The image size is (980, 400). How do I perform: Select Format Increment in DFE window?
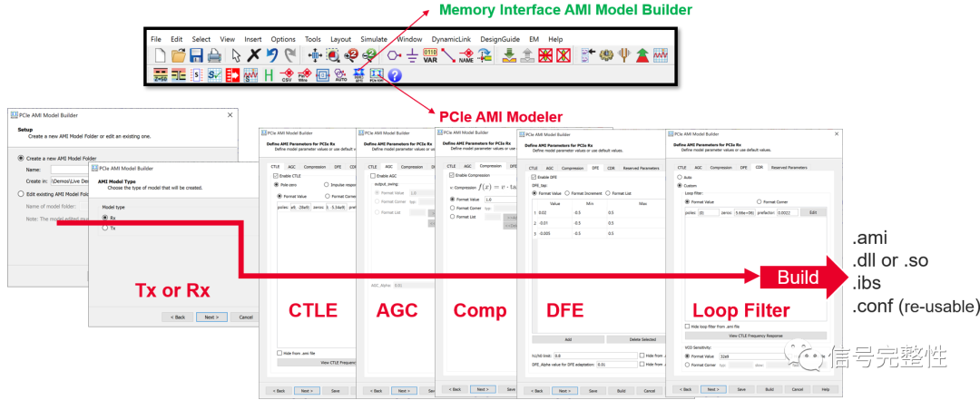click(x=567, y=193)
